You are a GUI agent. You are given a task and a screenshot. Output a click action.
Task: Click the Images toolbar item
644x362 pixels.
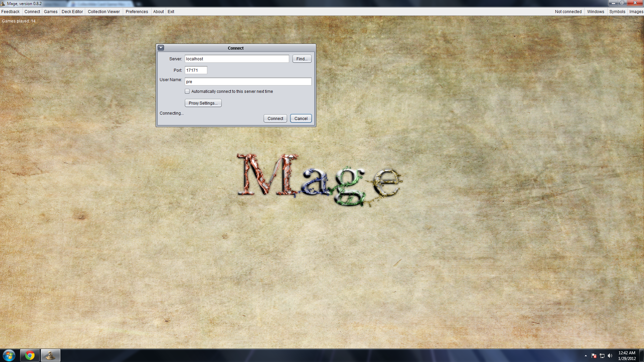636,11
